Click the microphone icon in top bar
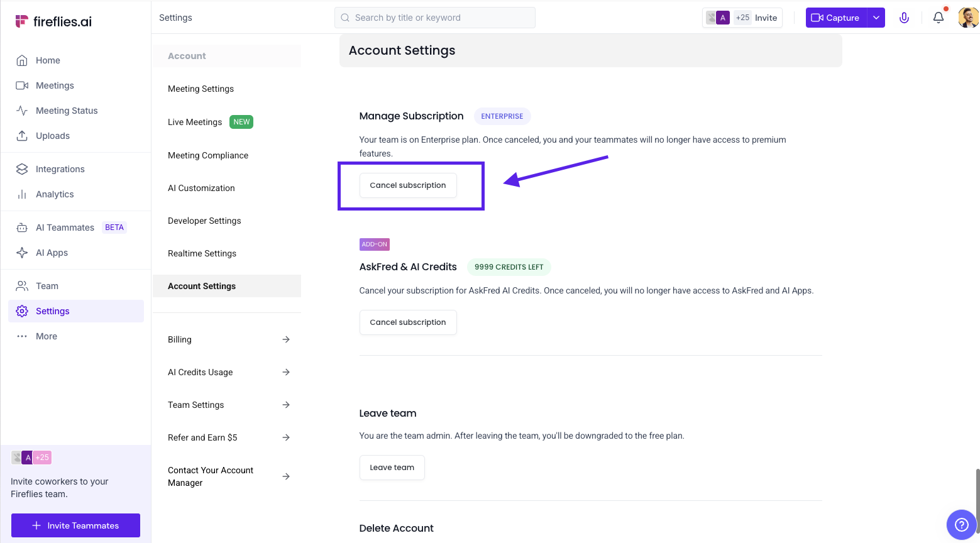Screen dimensions: 980x543 click(904, 18)
